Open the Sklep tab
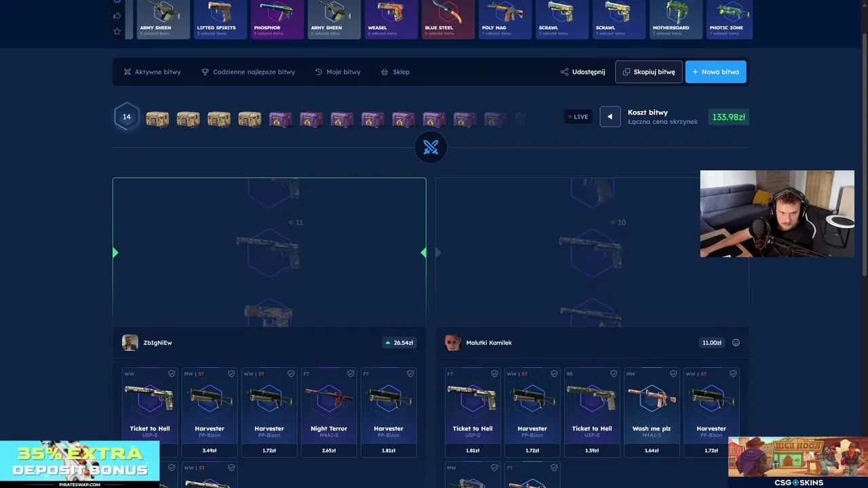The image size is (868, 488). click(395, 72)
